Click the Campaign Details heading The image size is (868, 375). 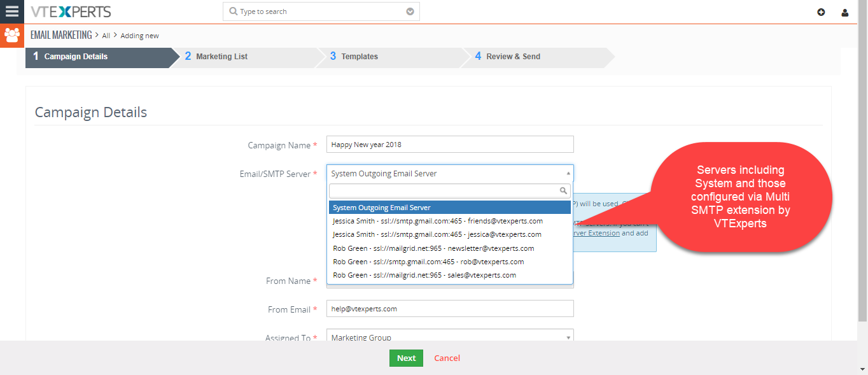[91, 112]
